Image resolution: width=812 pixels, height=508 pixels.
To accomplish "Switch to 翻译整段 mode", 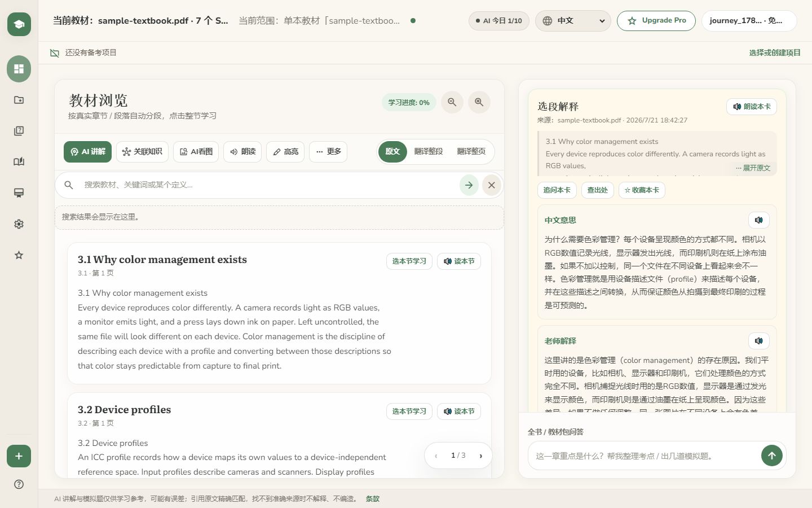I will 429,151.
